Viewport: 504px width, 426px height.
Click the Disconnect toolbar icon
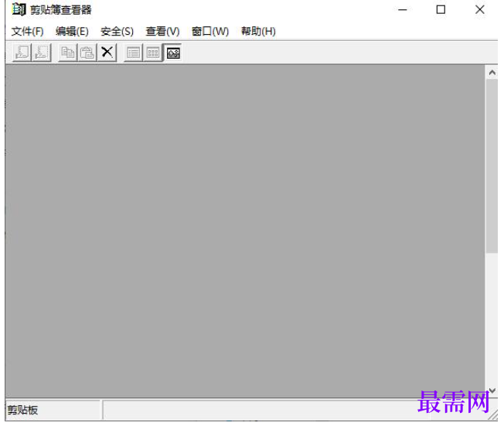click(41, 53)
